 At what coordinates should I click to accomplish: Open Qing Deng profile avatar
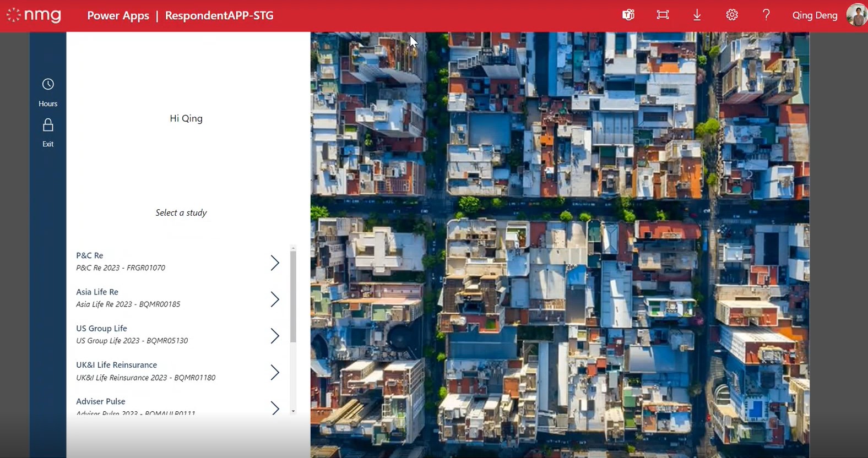856,15
